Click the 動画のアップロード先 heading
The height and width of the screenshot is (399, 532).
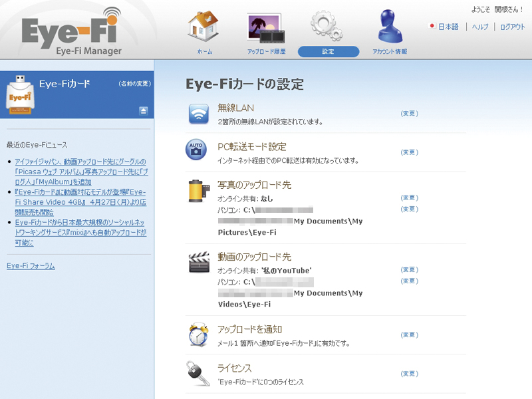pyautogui.click(x=255, y=257)
